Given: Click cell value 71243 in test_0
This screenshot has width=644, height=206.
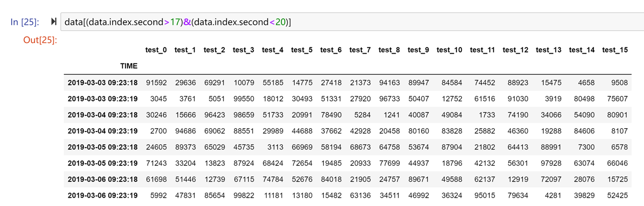Looking at the screenshot, I should 157,164.
